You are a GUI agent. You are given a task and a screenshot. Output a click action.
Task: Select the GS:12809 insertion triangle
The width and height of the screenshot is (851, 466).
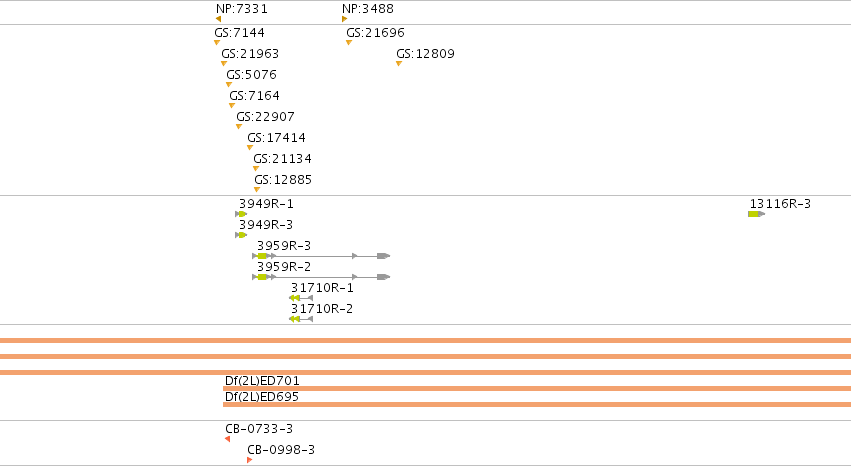(399, 64)
